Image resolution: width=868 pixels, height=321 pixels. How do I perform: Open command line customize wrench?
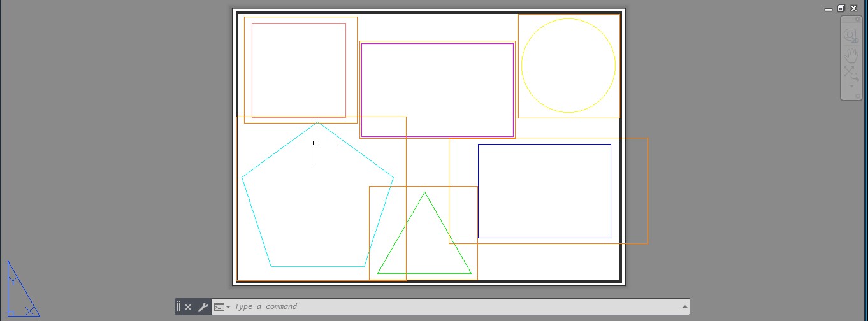click(x=203, y=307)
